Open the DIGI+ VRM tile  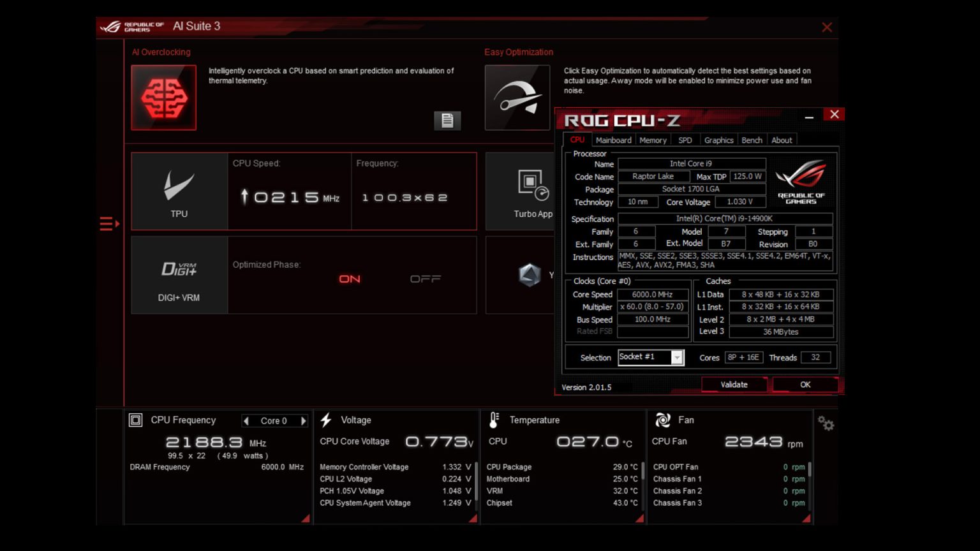coord(179,275)
